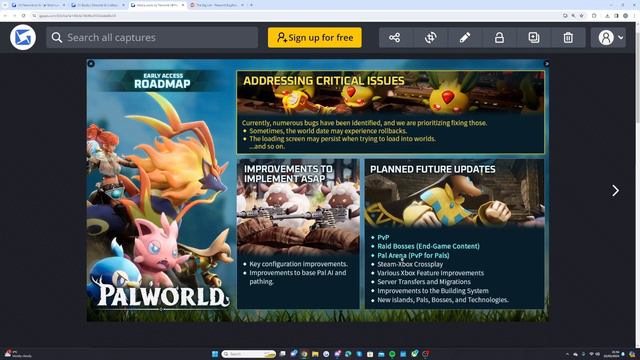The width and height of the screenshot is (640, 360).
Task: Click the image's top-right corner button
Action: [547, 64]
